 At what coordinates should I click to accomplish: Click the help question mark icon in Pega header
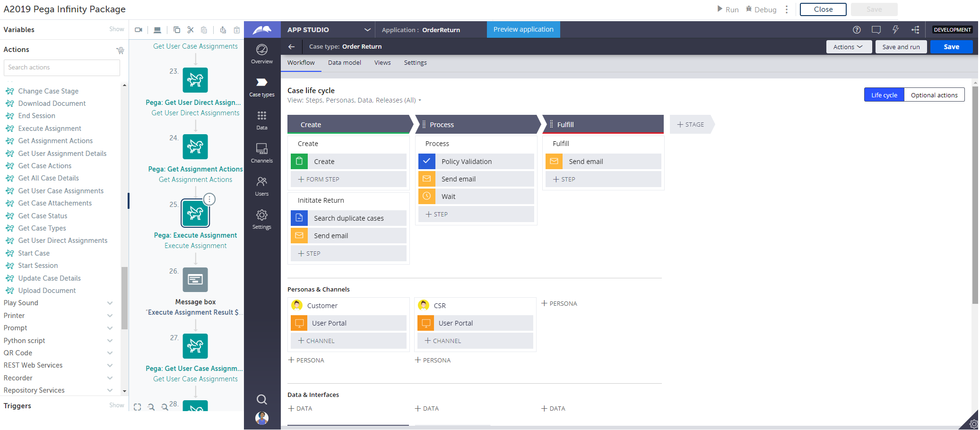857,30
